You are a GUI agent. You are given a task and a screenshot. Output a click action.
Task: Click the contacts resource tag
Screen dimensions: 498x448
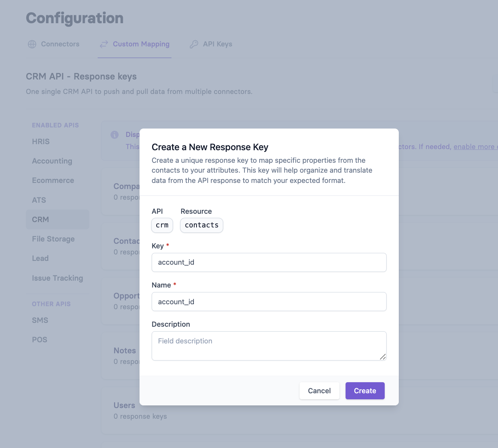201,225
